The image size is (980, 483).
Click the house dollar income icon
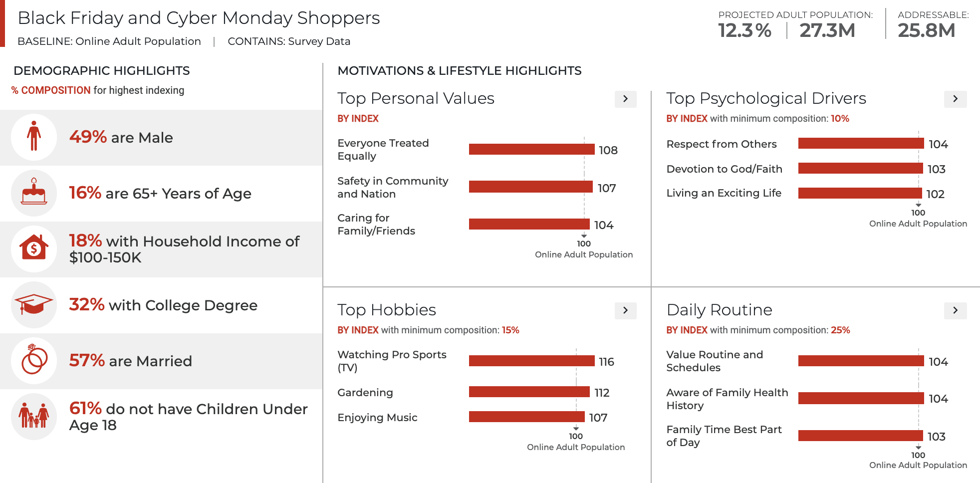[x=34, y=248]
